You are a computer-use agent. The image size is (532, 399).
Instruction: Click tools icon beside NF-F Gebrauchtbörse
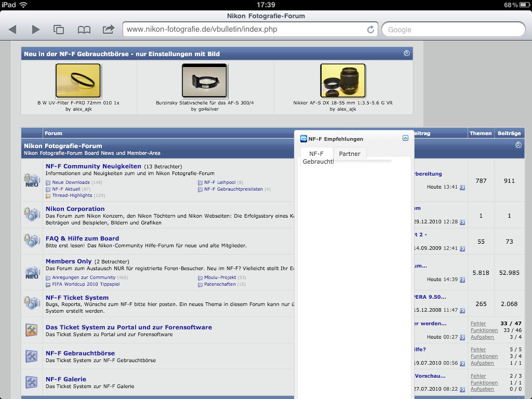coord(32,356)
